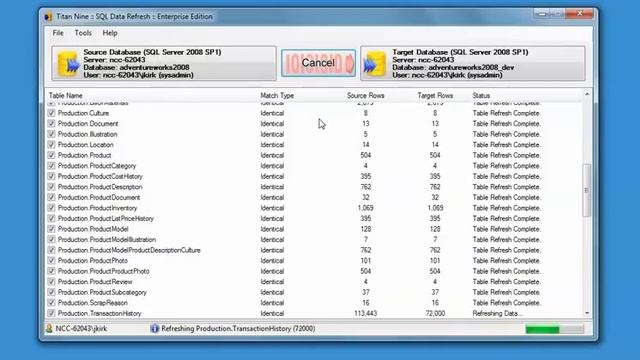640x360 pixels.
Task: Toggle the Production.ProductCategory checkbox
Action: pos(51,166)
